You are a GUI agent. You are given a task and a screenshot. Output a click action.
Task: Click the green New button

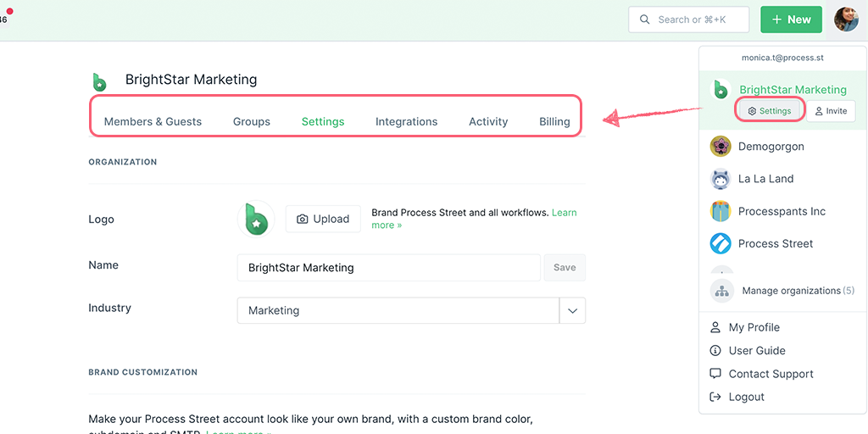791,19
